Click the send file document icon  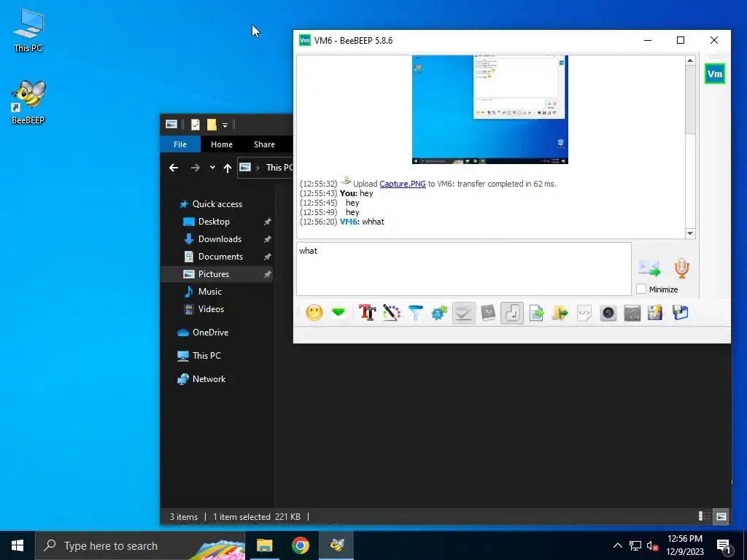point(536,313)
